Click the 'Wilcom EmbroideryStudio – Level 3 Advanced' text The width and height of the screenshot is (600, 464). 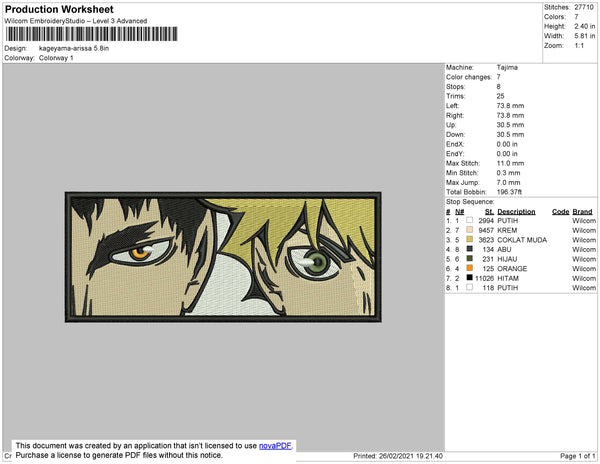[x=76, y=21]
